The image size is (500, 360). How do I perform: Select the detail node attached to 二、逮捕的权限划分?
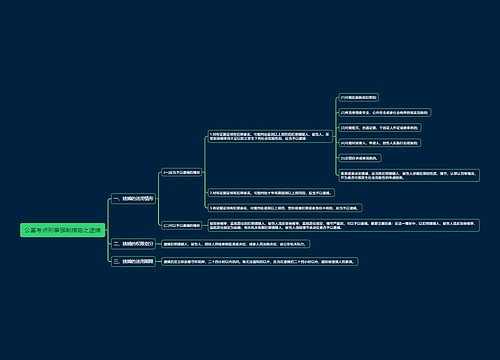pos(236,244)
